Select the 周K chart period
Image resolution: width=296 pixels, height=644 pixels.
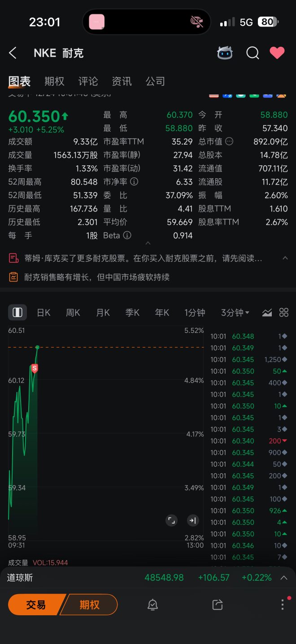[x=73, y=313]
